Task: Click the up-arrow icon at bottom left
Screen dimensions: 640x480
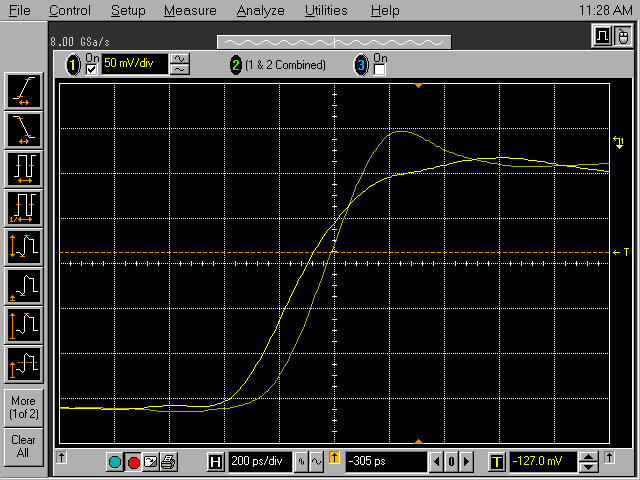Action: click(x=62, y=457)
